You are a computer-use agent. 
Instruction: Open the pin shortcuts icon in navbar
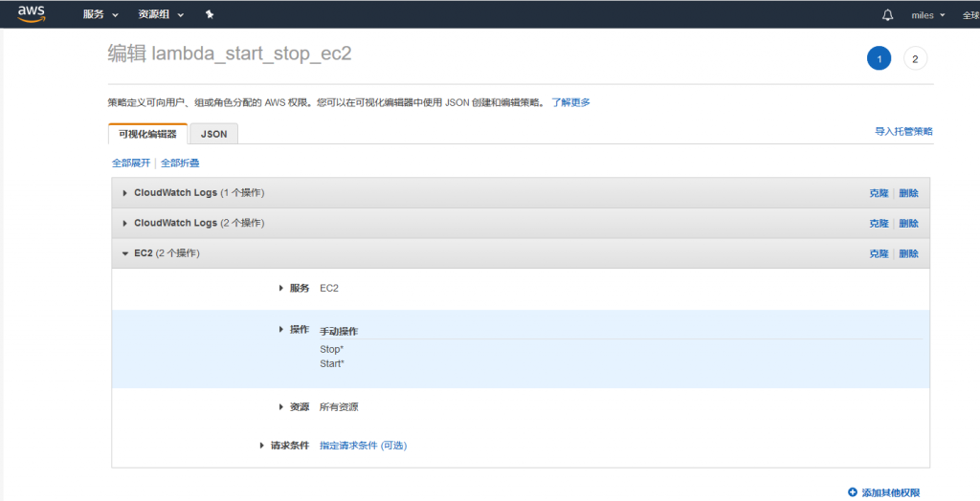[x=209, y=15]
